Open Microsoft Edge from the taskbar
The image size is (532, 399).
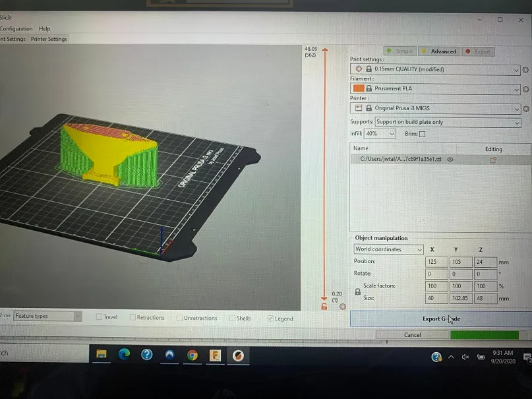124,355
